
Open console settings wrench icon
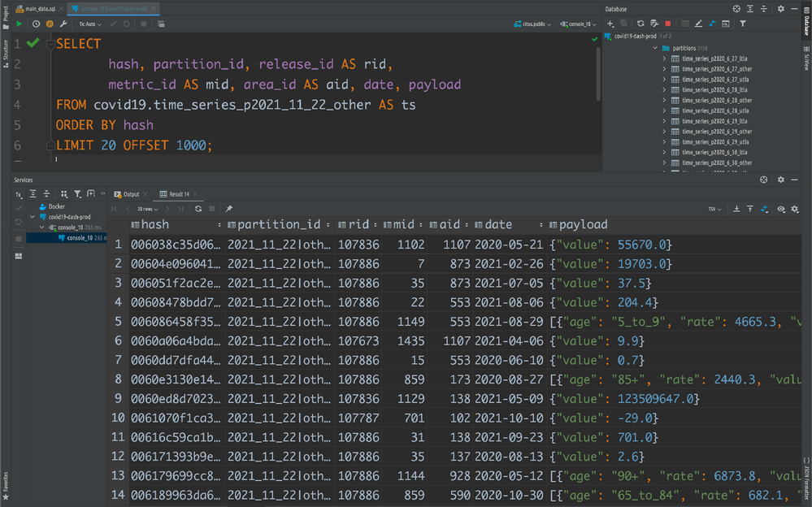(63, 24)
